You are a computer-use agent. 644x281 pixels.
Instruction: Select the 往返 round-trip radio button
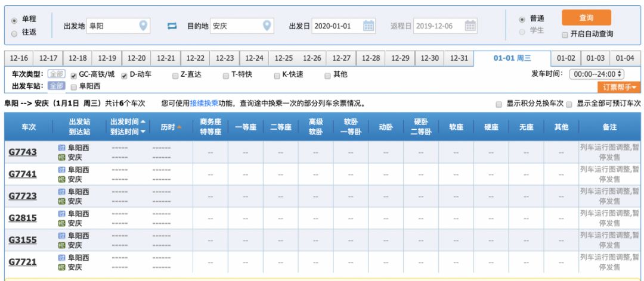click(x=14, y=33)
